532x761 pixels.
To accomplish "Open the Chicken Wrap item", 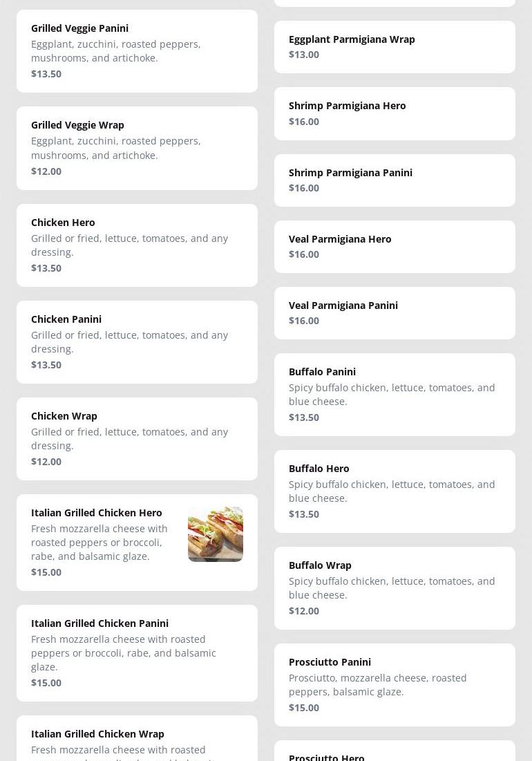I will click(137, 438).
